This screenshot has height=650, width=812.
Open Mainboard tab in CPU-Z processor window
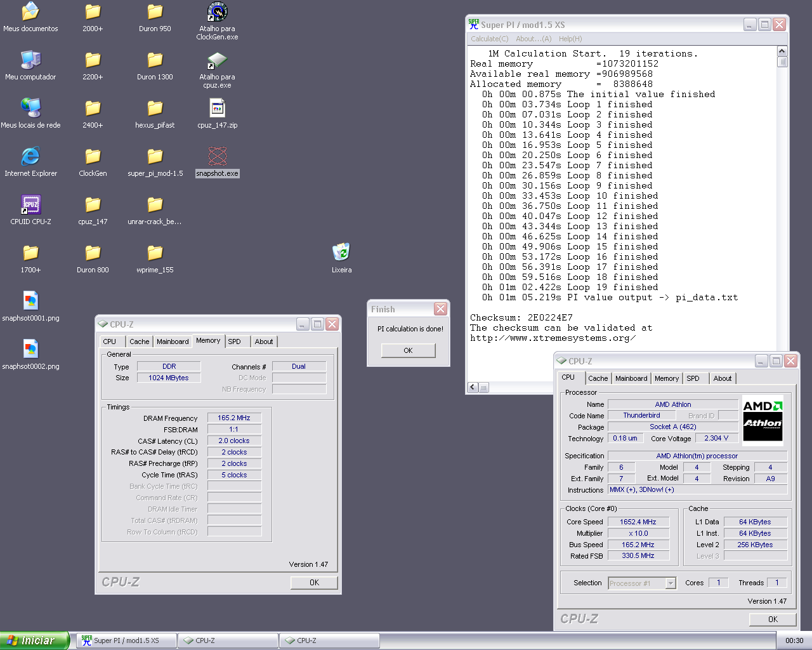click(631, 378)
